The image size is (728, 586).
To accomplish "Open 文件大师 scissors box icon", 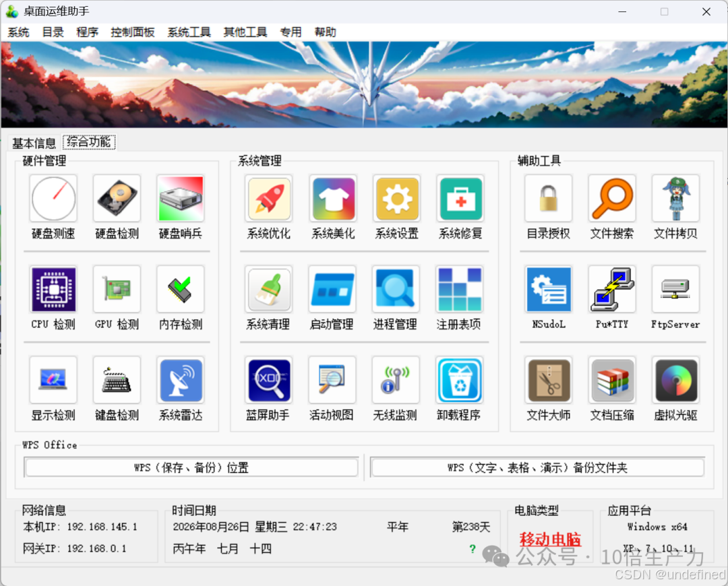I will [x=548, y=381].
